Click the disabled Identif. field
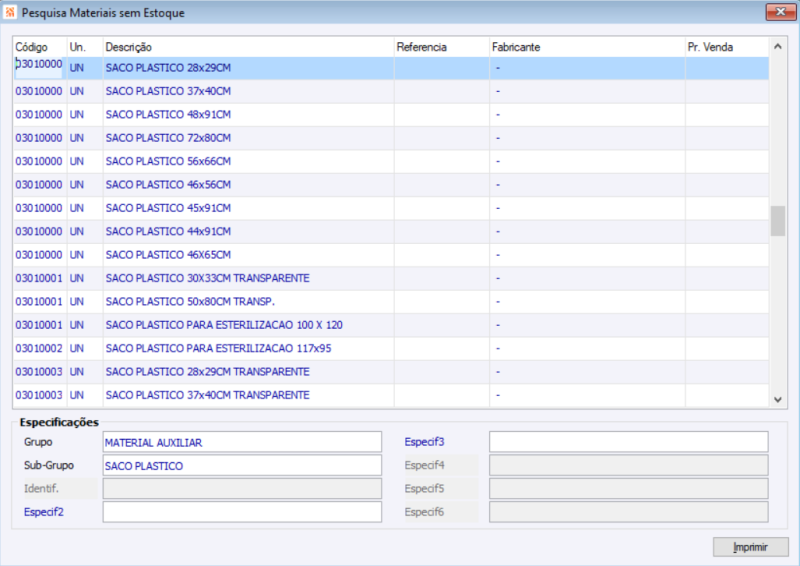This screenshot has height=566, width=800. point(242,489)
